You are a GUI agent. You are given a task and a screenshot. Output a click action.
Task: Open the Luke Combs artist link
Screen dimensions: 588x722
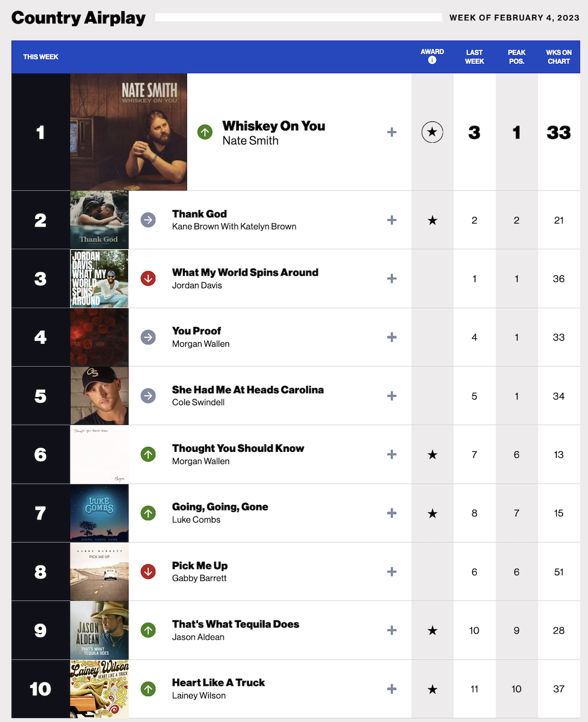[x=196, y=520]
